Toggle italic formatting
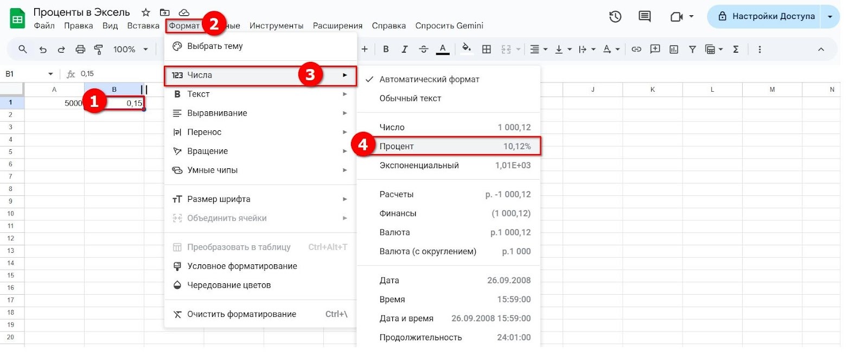The image size is (868, 356). [x=404, y=49]
